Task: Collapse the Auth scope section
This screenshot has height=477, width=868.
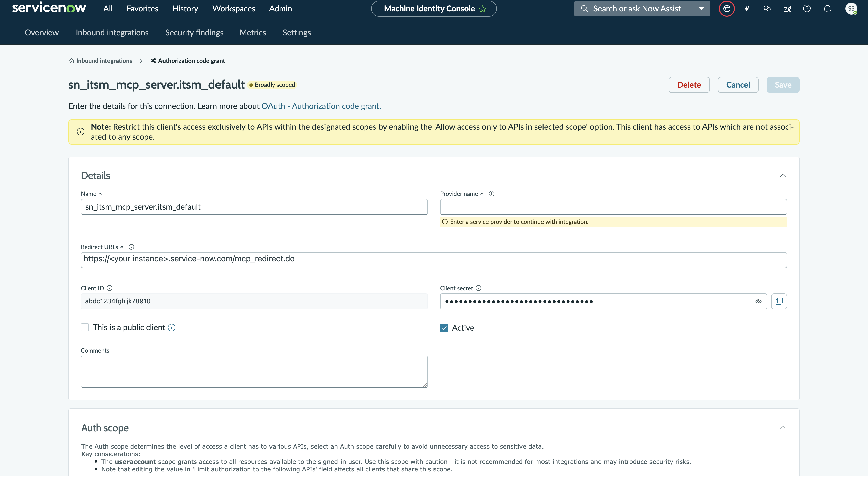Action: 783,428
